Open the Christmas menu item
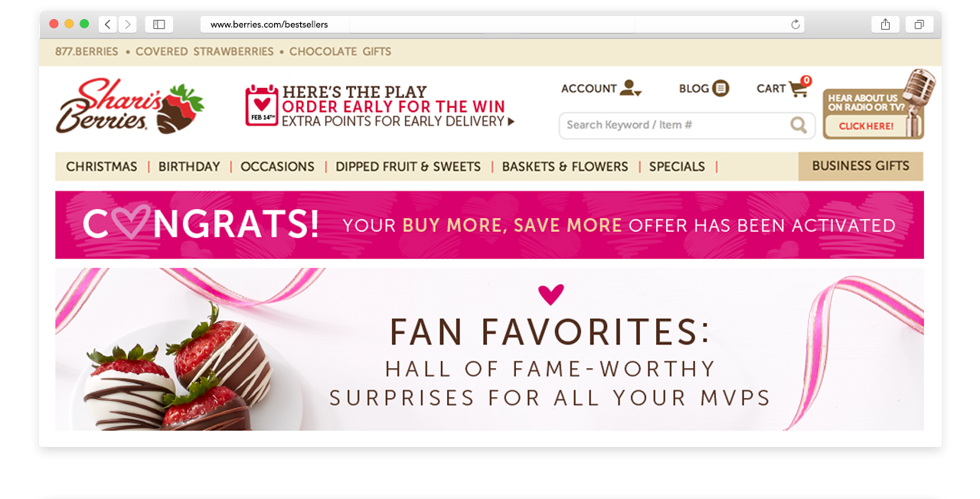The height and width of the screenshot is (499, 980). pyautogui.click(x=102, y=166)
